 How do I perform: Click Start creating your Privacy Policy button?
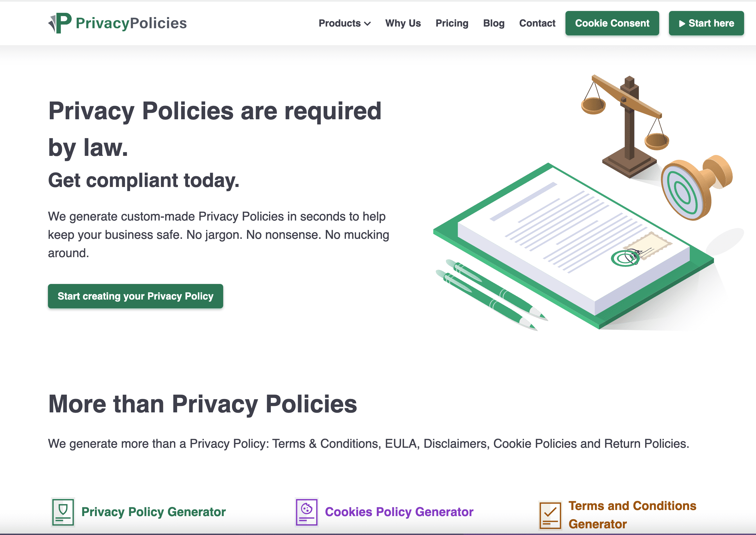point(136,296)
